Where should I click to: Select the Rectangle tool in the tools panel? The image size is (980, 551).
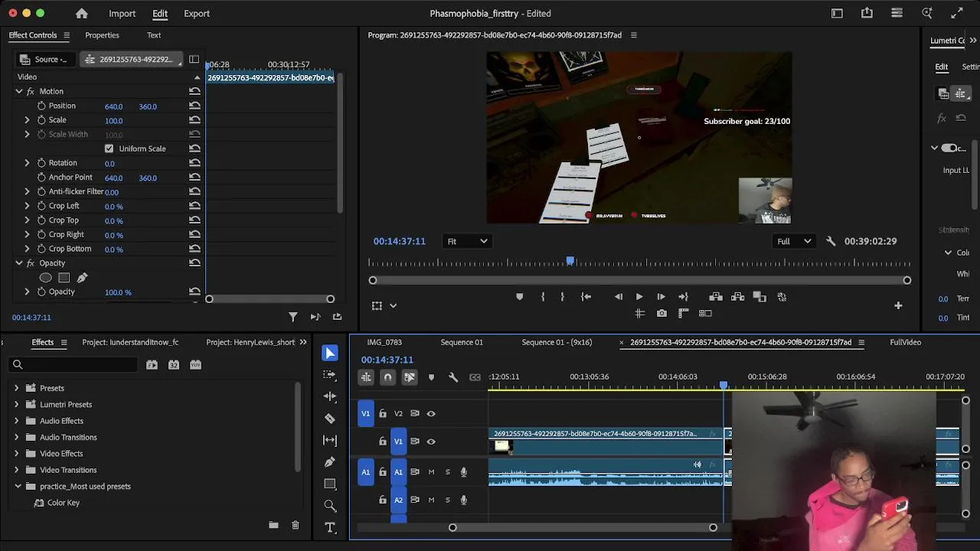330,484
